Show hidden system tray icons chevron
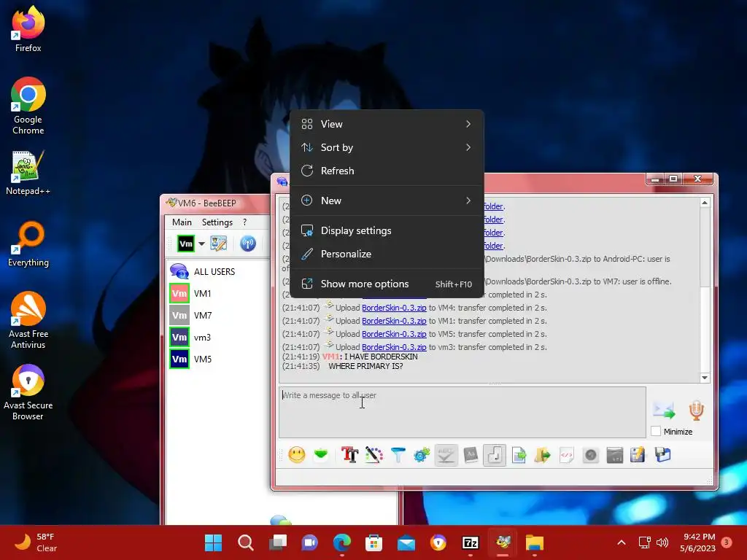Screen dimensions: 747x560 pos(622,542)
